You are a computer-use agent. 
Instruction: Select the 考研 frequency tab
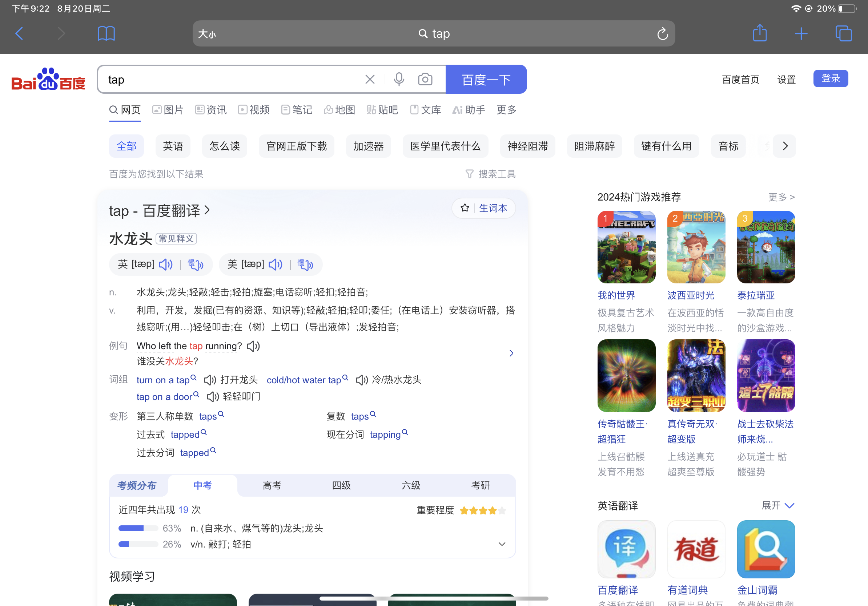(481, 485)
